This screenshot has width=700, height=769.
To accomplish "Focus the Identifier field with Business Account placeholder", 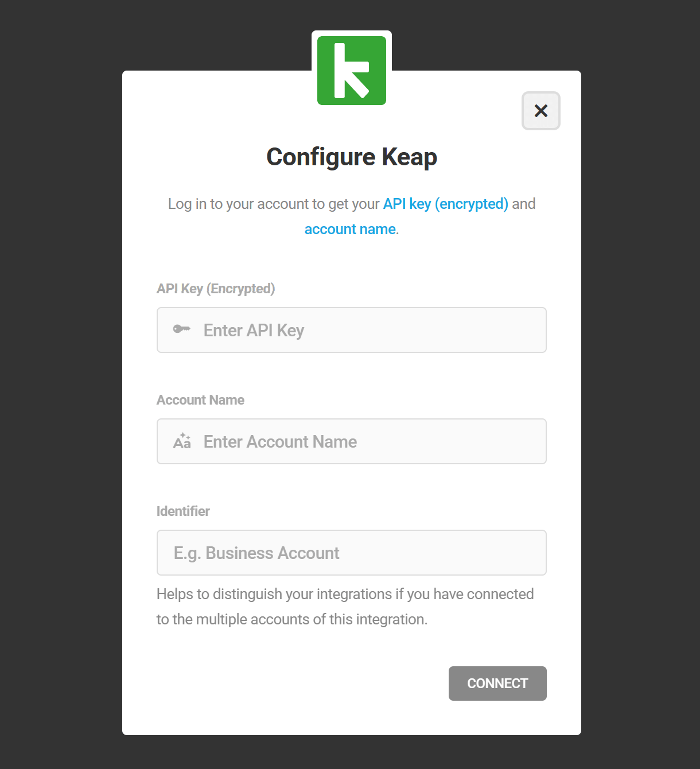I will point(352,553).
